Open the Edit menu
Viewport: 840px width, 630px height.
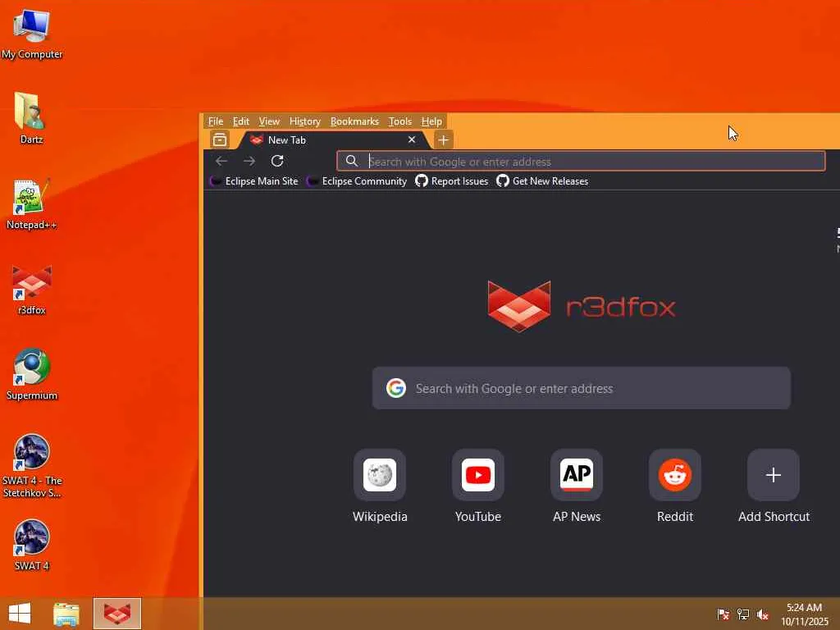241,121
